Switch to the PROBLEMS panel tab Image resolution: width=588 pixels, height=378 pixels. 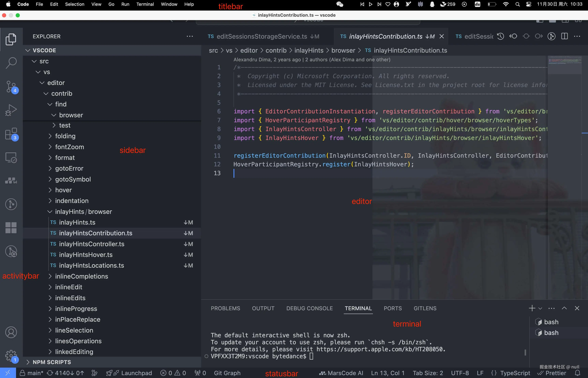[225, 308]
